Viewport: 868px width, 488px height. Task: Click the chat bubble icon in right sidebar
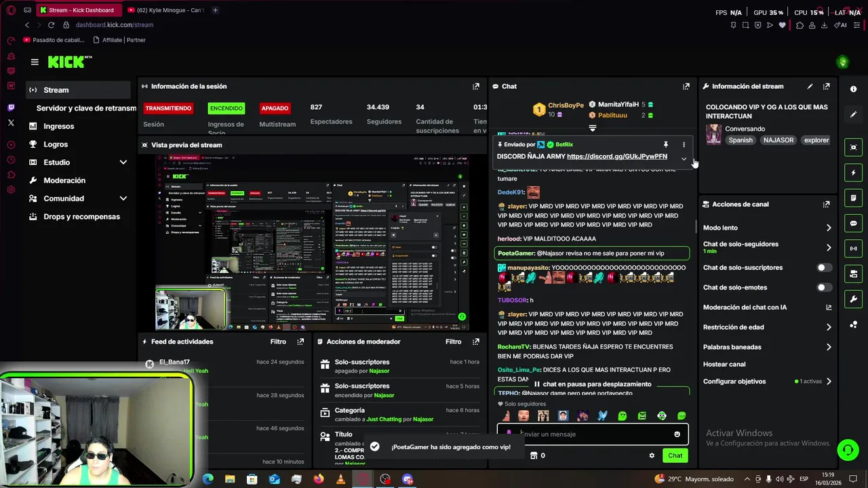click(x=853, y=223)
